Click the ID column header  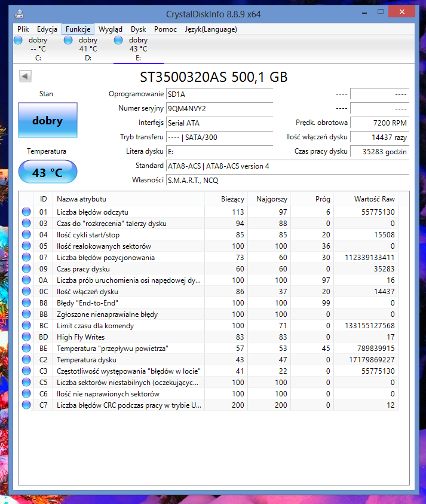44,199
